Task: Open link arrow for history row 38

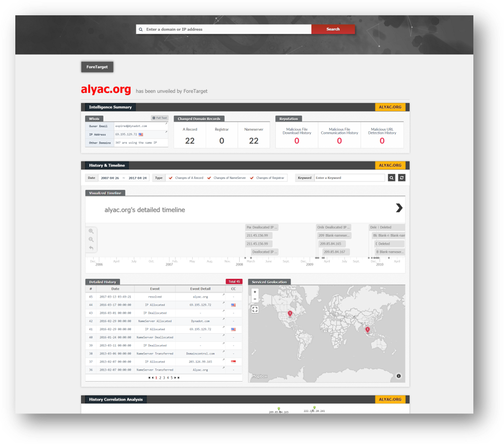Action: pos(224,352)
